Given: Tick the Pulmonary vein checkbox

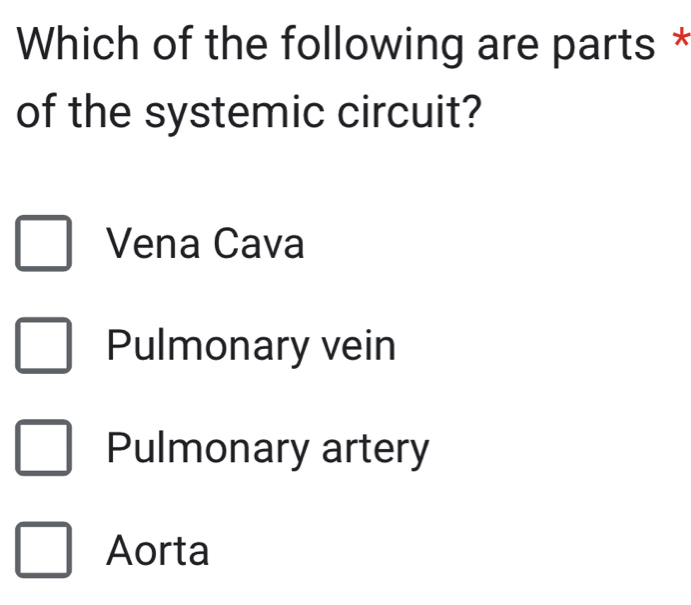Looking at the screenshot, I should (43, 347).
